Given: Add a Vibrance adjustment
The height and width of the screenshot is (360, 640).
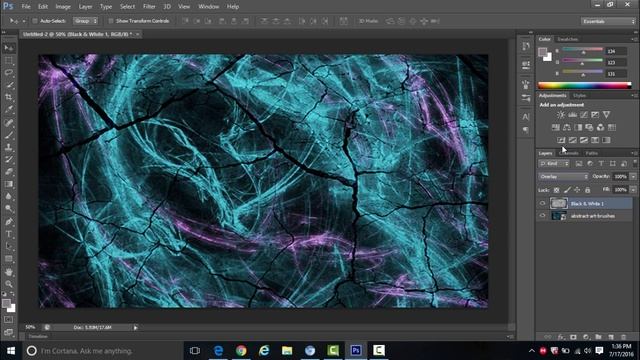Looking at the screenshot, I should (607, 115).
